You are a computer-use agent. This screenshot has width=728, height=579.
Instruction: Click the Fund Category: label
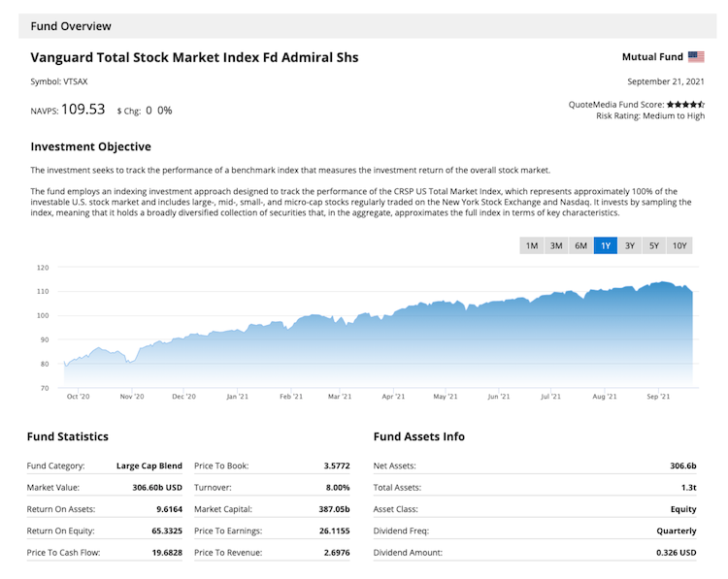coord(55,466)
